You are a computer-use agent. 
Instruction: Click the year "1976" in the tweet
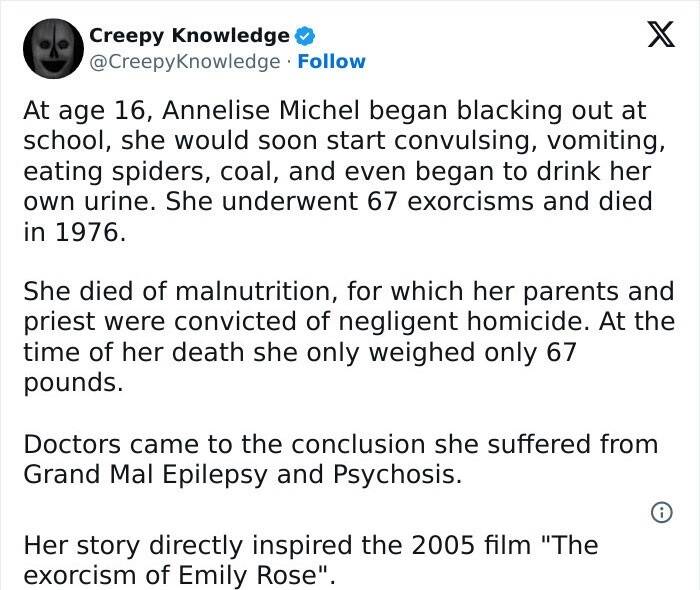(x=87, y=232)
